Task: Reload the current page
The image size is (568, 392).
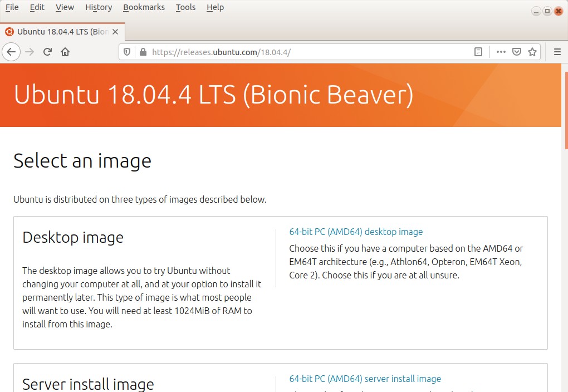Action: (47, 52)
